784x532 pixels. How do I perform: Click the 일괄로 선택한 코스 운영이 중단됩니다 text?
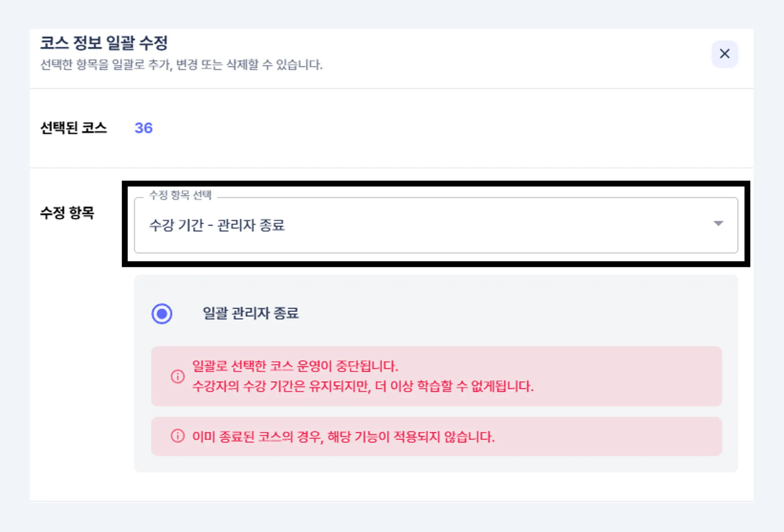click(x=295, y=366)
